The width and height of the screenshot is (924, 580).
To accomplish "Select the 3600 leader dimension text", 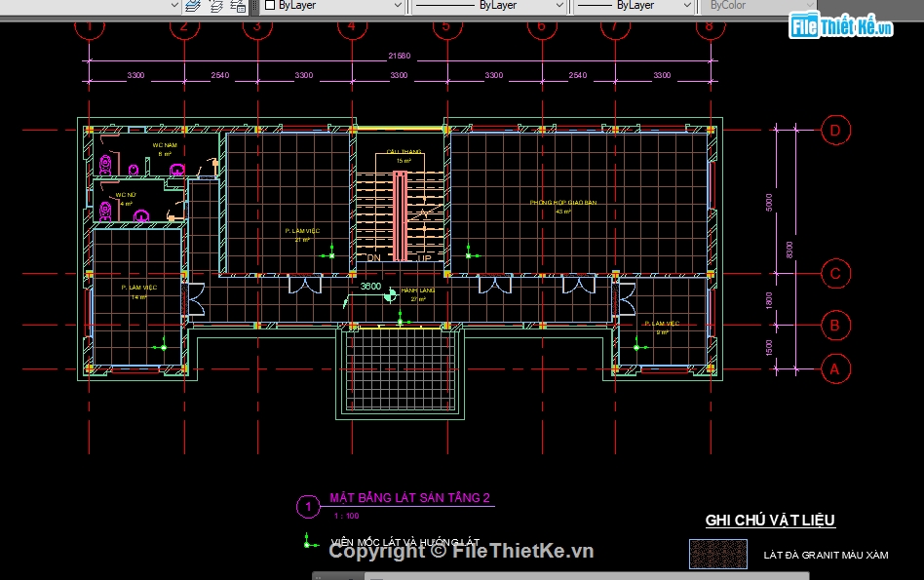I will click(370, 286).
